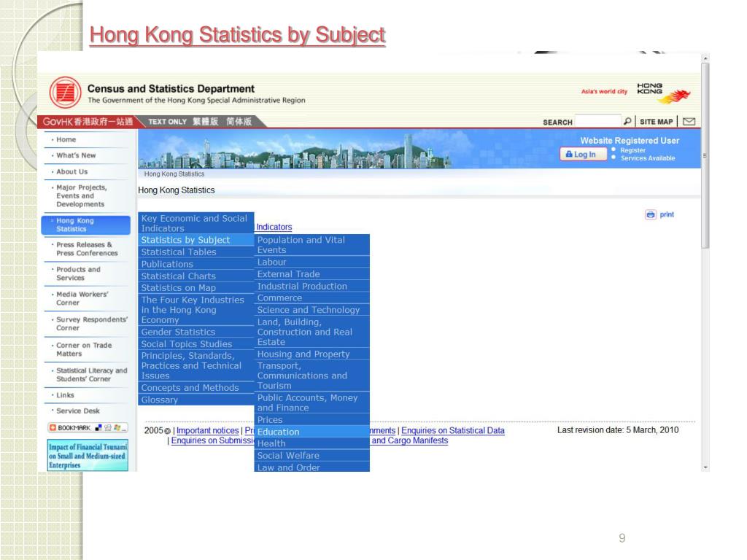Screen dimensions: 747x560
Task: Open Links sidebar item
Action: tap(65, 395)
